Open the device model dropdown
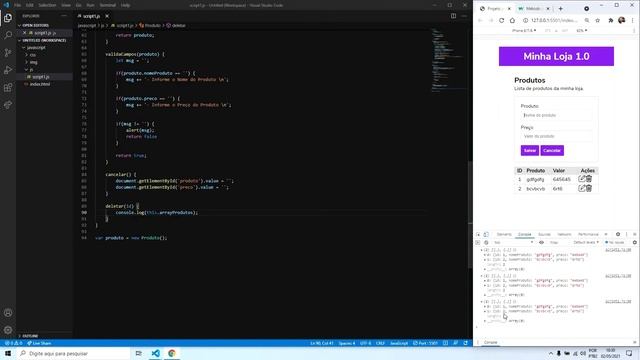This screenshot has width=640, height=360. point(524,31)
